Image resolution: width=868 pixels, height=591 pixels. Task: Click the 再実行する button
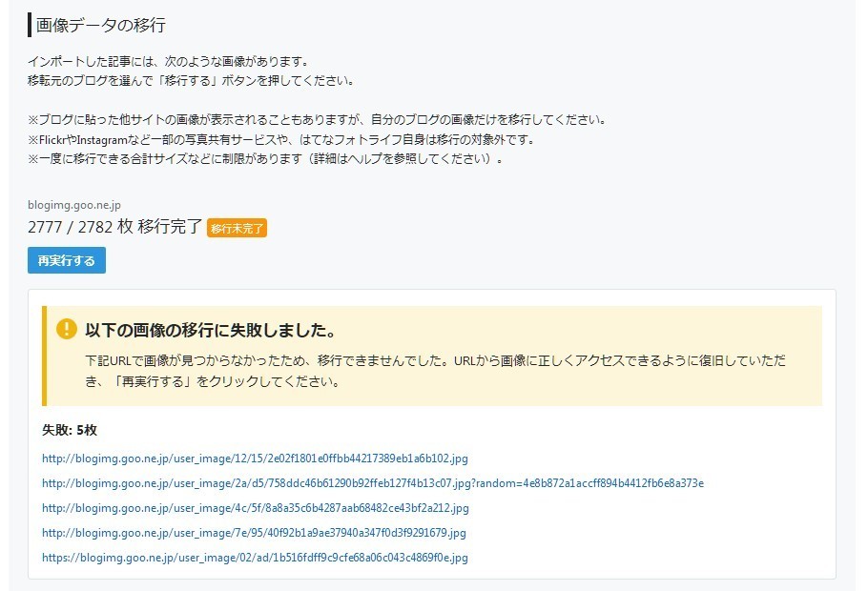click(x=67, y=260)
